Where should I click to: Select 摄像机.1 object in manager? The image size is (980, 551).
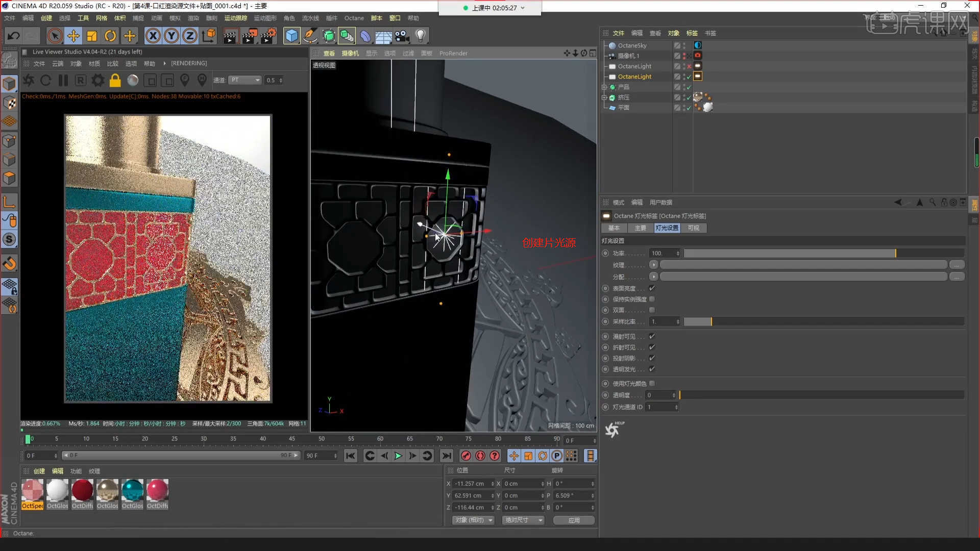(628, 56)
